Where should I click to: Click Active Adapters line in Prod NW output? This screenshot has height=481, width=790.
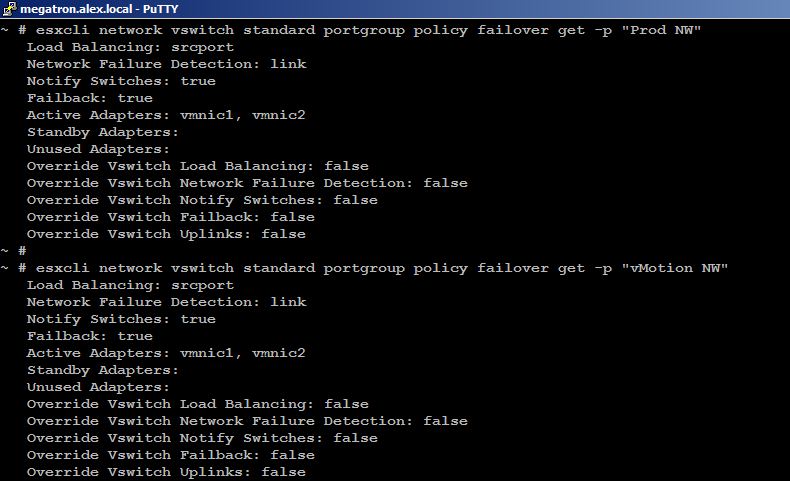tap(166, 115)
